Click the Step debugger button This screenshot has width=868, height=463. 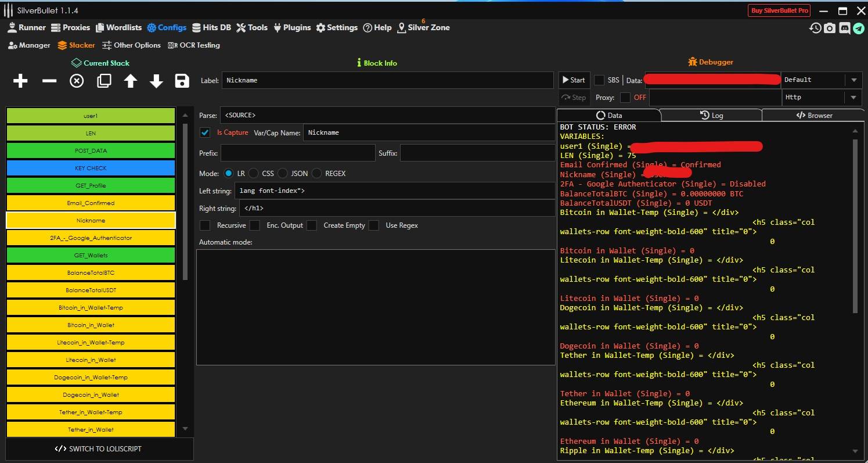pyautogui.click(x=574, y=97)
